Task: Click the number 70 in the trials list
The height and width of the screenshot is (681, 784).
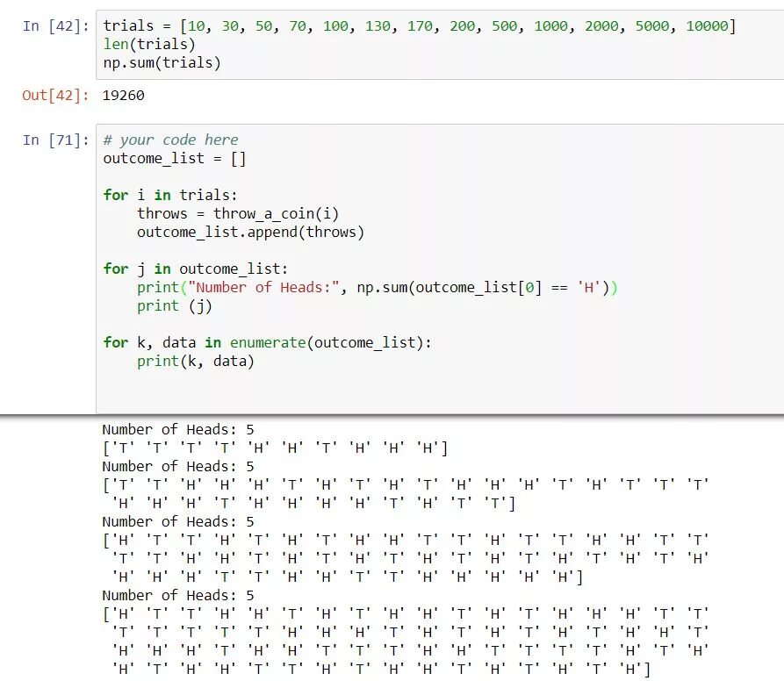Action: point(298,26)
